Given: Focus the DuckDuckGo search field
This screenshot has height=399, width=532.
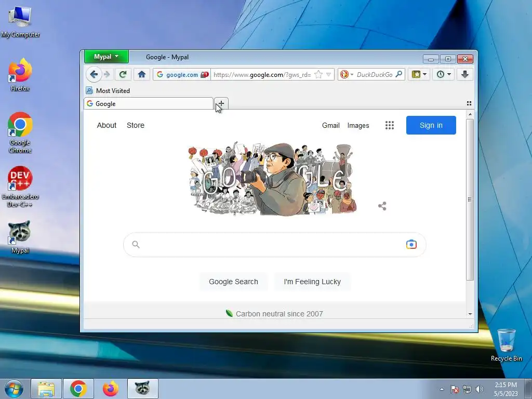Looking at the screenshot, I should coord(375,75).
